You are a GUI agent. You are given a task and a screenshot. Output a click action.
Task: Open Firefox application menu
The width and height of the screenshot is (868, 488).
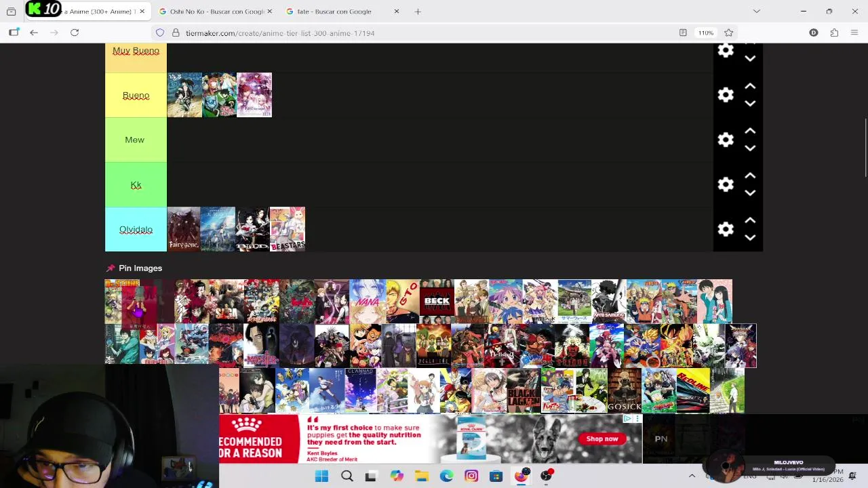(x=854, y=33)
